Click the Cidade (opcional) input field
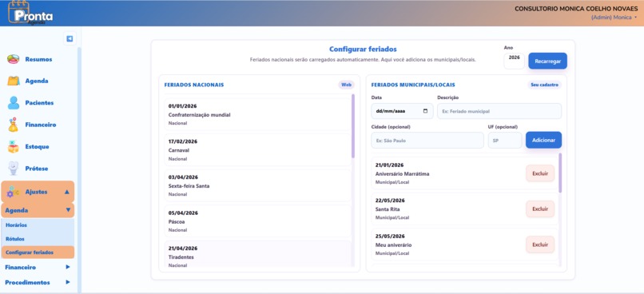 click(x=427, y=140)
